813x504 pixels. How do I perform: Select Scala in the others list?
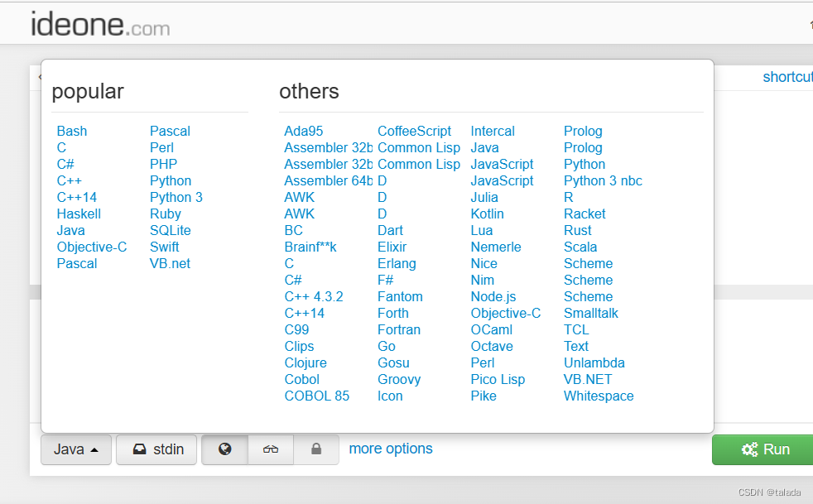pos(580,247)
